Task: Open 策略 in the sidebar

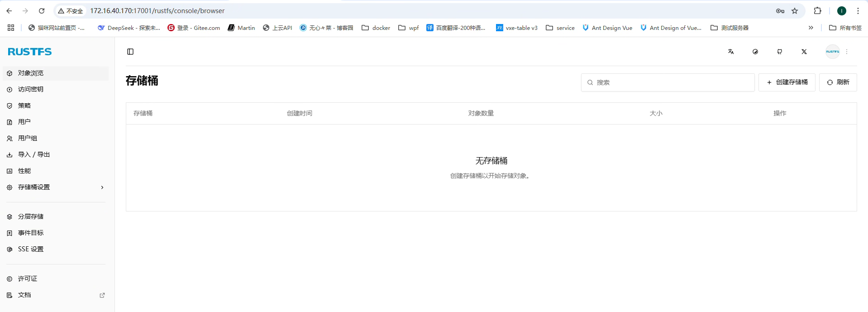Action: [x=56, y=106]
